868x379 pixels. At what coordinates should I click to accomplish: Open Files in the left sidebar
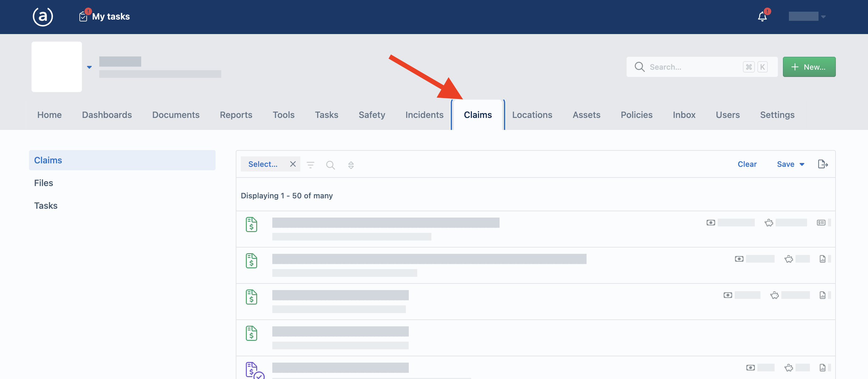(x=43, y=183)
